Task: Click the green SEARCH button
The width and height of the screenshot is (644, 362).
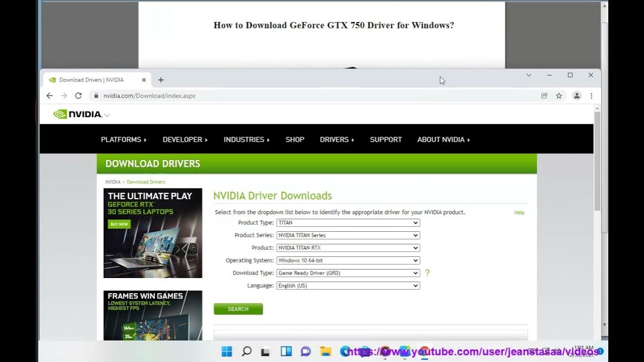Action: click(238, 309)
